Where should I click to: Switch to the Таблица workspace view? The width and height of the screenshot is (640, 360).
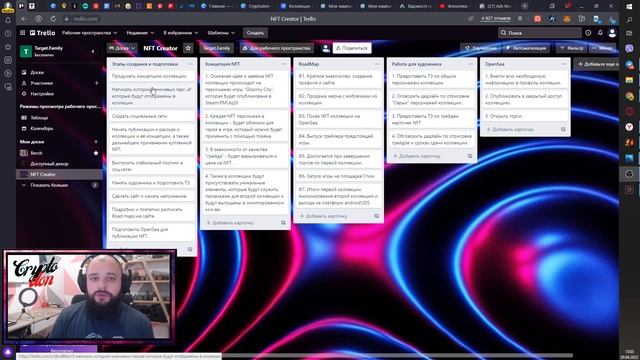[39, 118]
